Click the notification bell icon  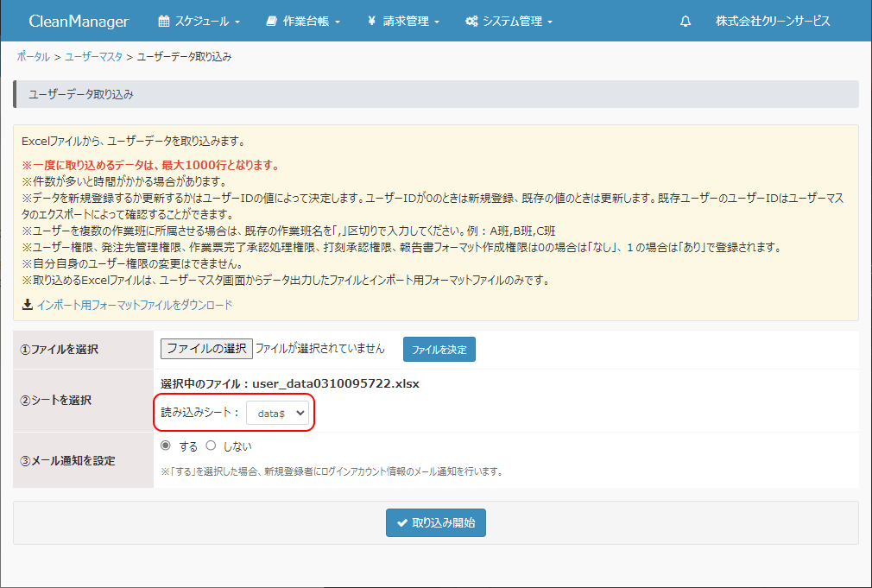pos(686,22)
